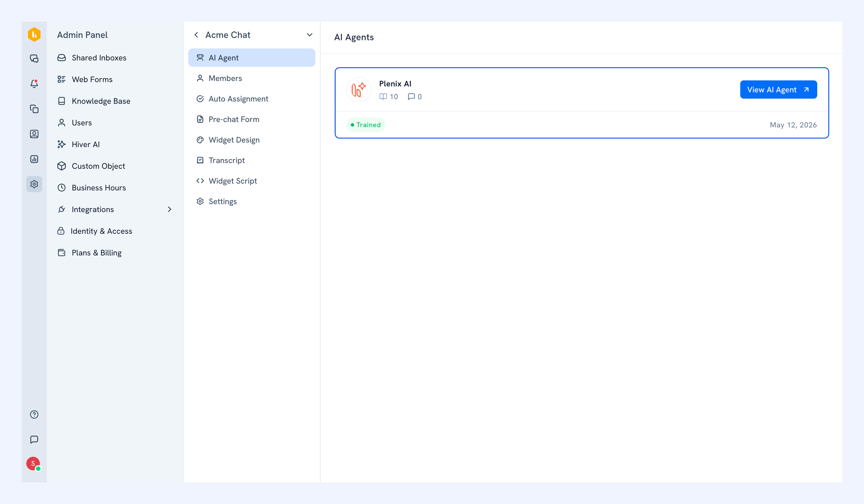Click the View AI Agent button
The height and width of the screenshot is (504, 864).
(778, 90)
